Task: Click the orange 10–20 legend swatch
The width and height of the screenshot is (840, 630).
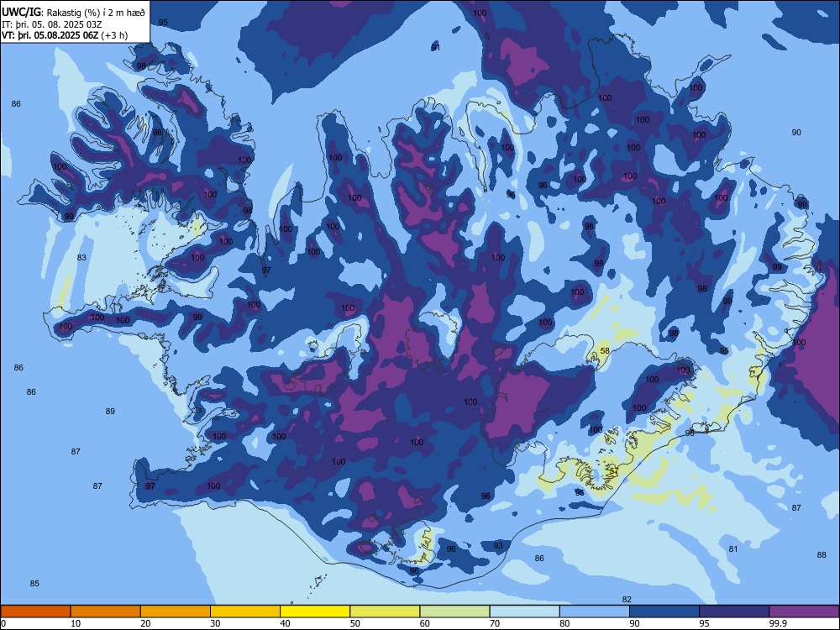Action: coord(106,612)
